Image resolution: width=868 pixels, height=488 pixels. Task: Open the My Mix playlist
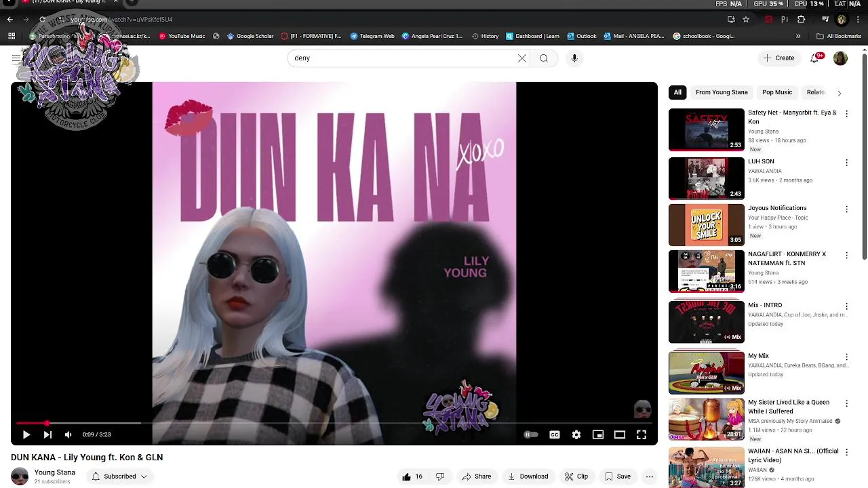tap(707, 373)
